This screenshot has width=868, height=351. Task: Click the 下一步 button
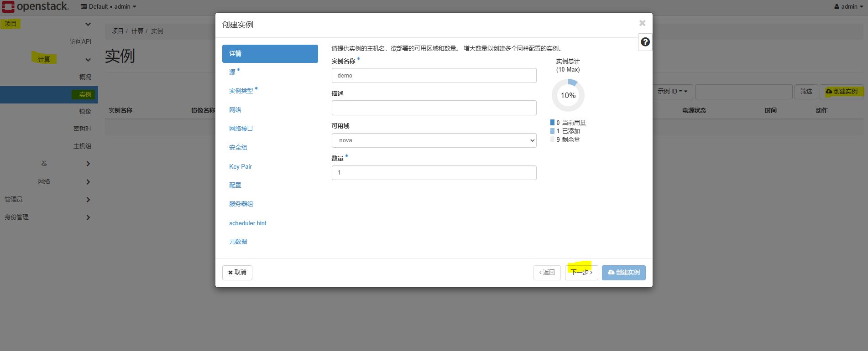coord(581,273)
